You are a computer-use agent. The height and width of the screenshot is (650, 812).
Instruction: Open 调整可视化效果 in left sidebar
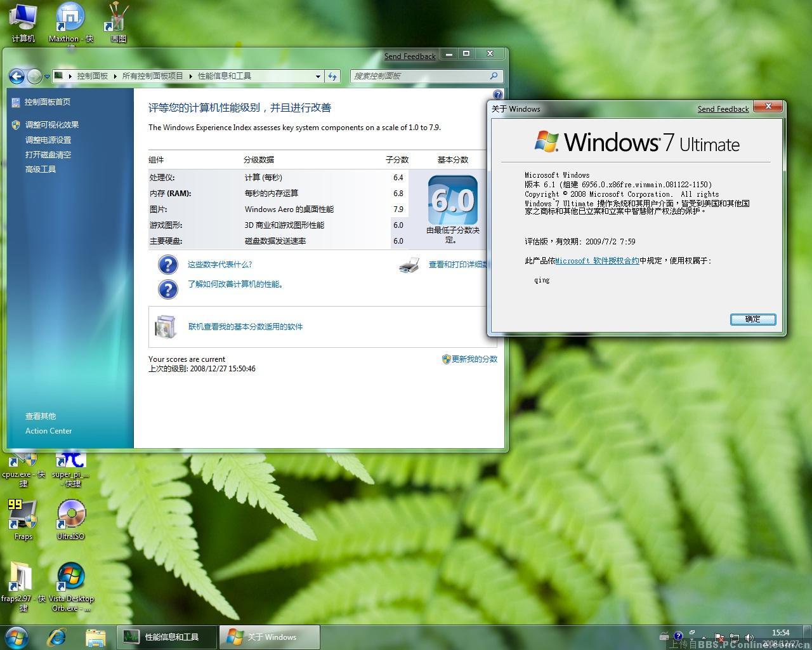coord(52,125)
